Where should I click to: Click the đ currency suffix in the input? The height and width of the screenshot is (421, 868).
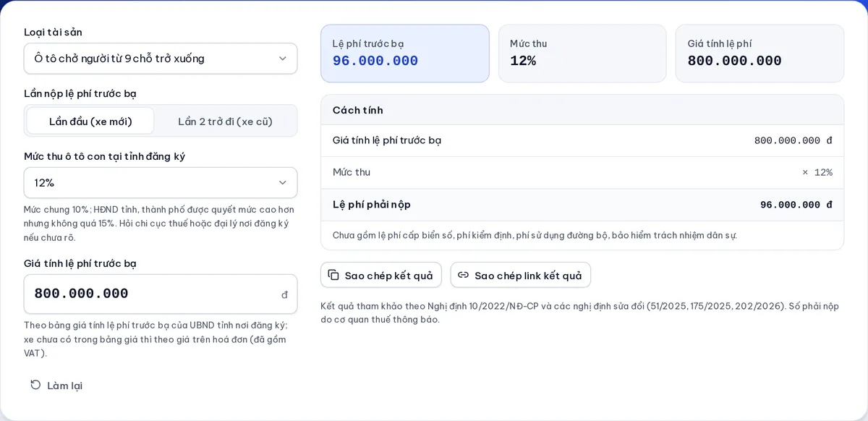point(284,294)
